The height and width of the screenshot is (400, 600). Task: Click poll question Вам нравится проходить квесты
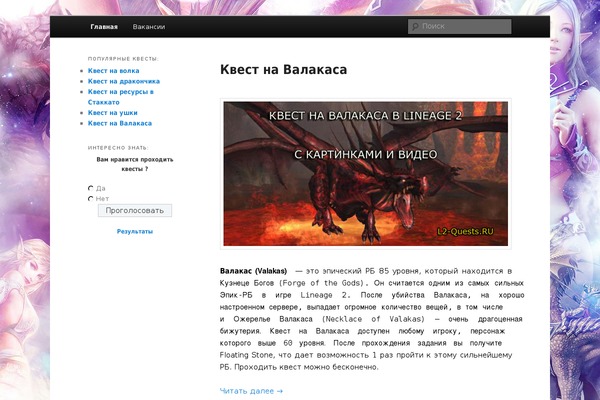point(135,164)
